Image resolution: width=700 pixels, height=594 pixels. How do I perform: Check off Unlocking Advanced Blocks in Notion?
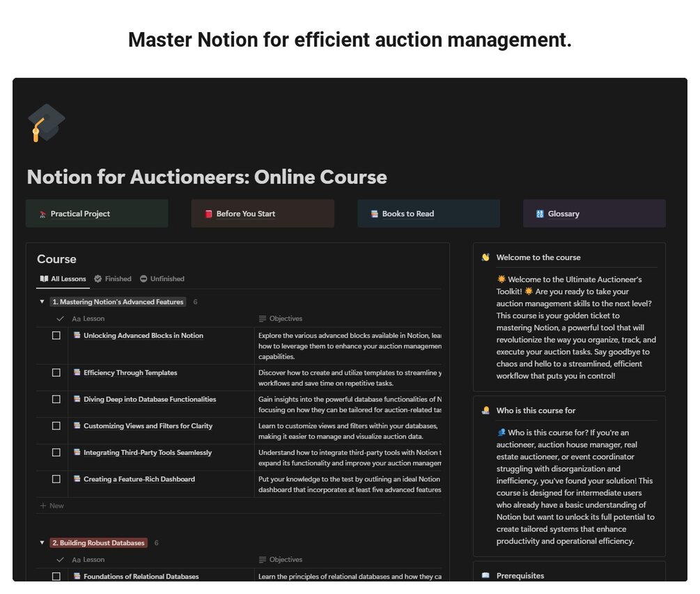coord(56,336)
